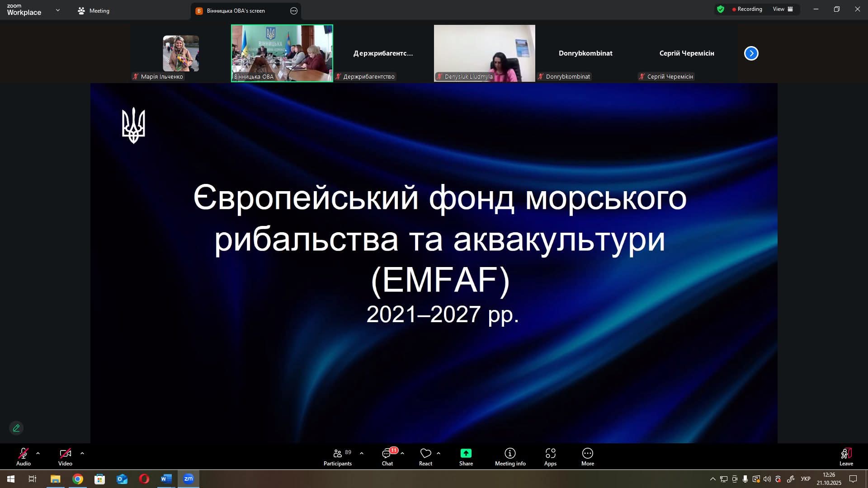Click the green Share screen button
Screen dimensions: 868x488
click(466, 454)
